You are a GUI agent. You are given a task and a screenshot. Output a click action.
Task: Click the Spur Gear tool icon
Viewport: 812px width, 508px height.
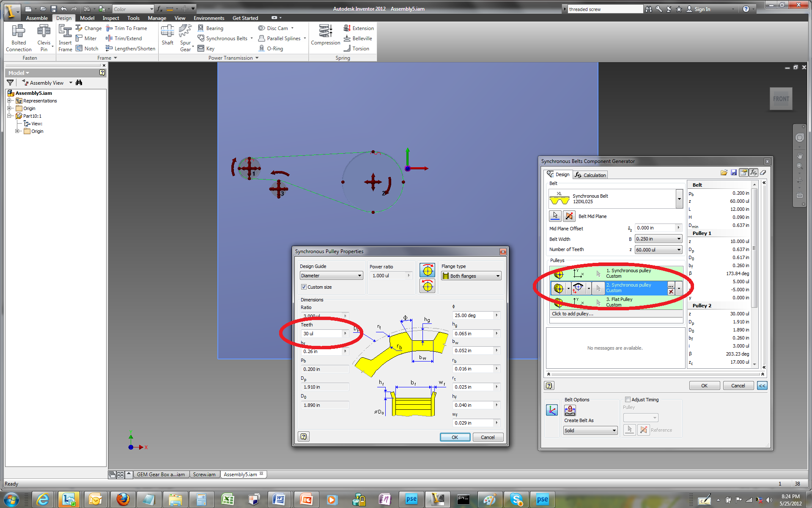pyautogui.click(x=185, y=31)
